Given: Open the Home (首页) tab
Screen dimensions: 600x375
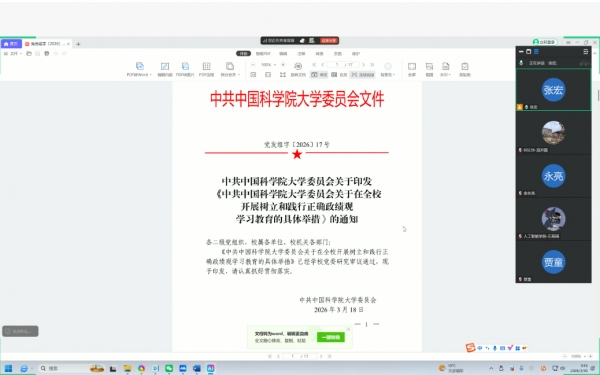Looking at the screenshot, I should 11,44.
